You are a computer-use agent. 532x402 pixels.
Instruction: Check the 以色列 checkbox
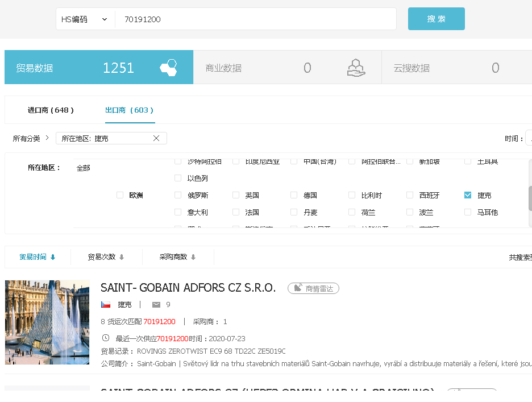point(178,178)
